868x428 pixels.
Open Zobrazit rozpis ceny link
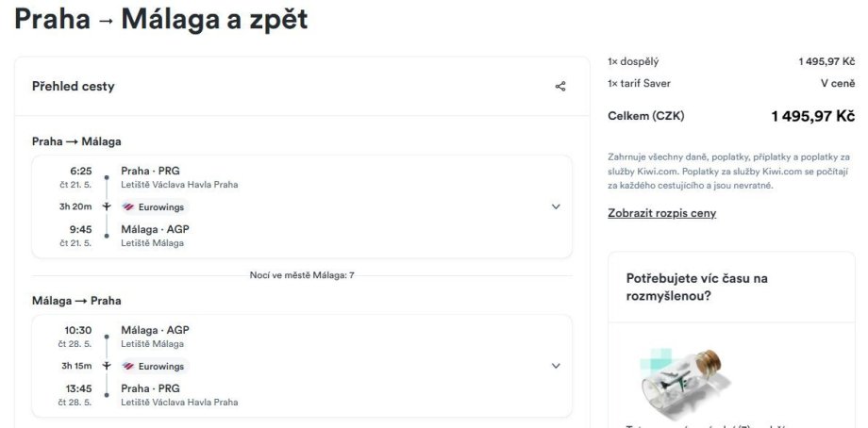661,213
